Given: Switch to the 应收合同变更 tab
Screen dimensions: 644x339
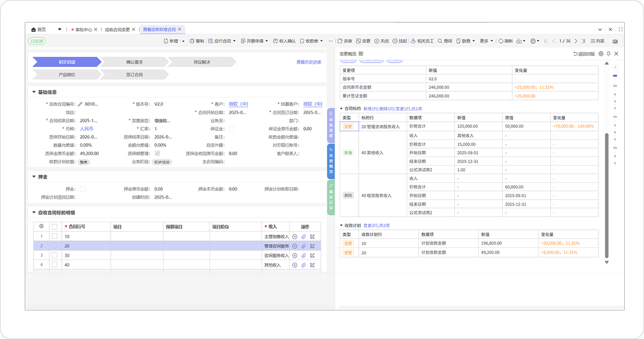Looking at the screenshot, I should [x=117, y=30].
